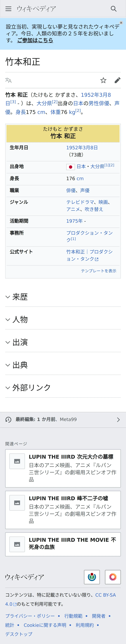Open related page 峰不二子の嘘
This screenshot has height=644, width=126.
click(x=68, y=498)
